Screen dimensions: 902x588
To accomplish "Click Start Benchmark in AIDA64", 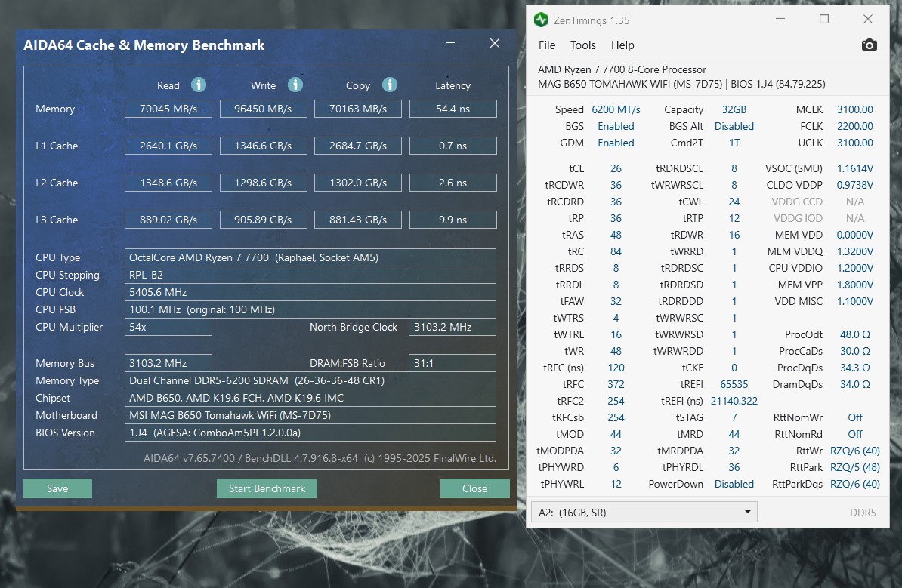I will click(x=267, y=488).
